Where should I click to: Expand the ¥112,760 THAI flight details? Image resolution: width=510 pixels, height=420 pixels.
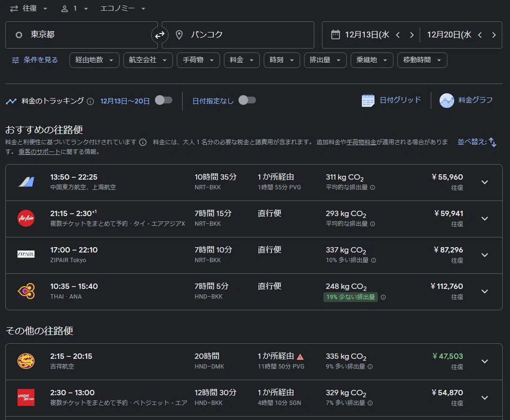tap(485, 292)
